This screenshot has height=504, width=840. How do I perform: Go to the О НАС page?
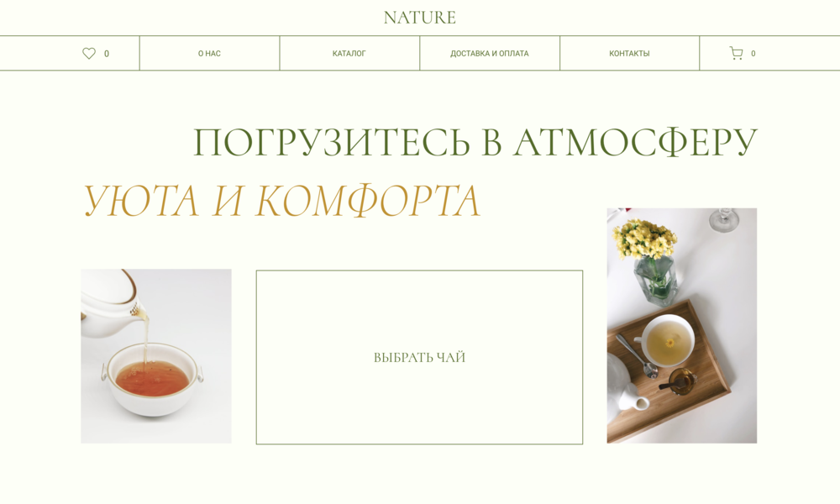(209, 54)
